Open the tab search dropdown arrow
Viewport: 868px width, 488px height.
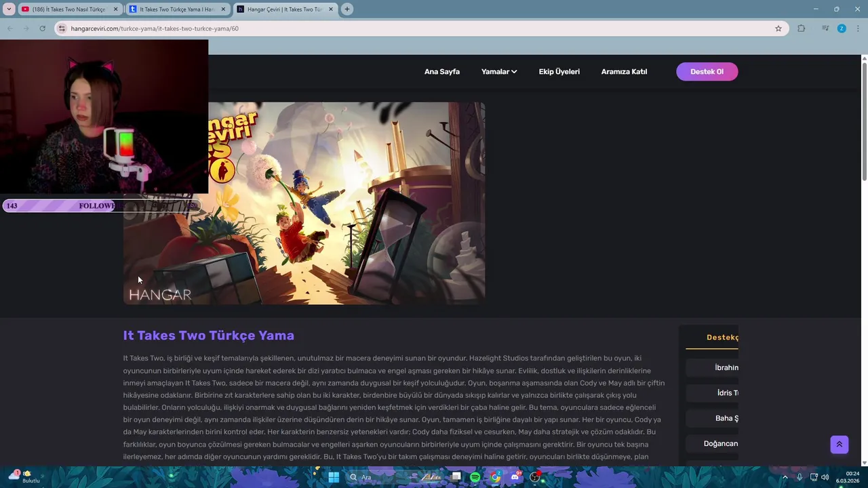tap(9, 9)
